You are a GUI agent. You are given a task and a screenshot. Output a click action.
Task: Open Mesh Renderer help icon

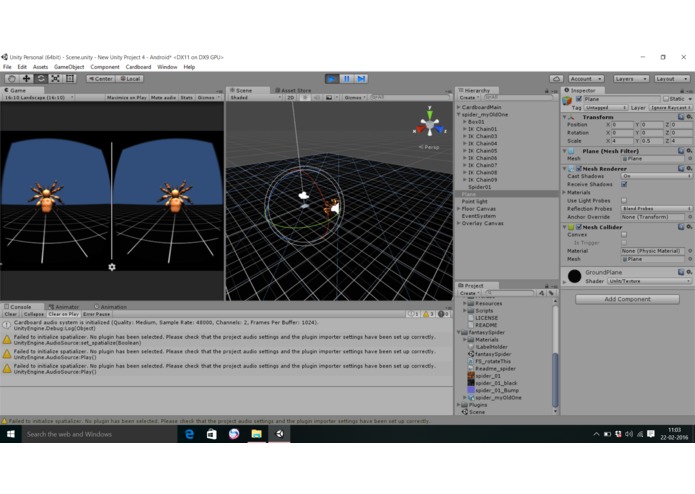[681, 168]
